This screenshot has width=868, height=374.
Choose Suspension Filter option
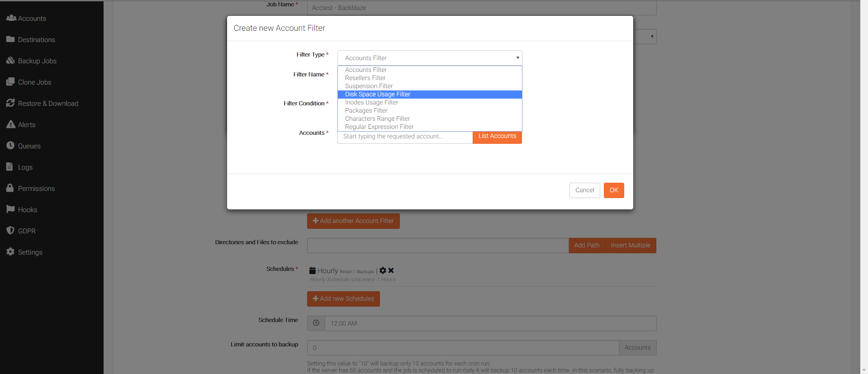[430, 86]
